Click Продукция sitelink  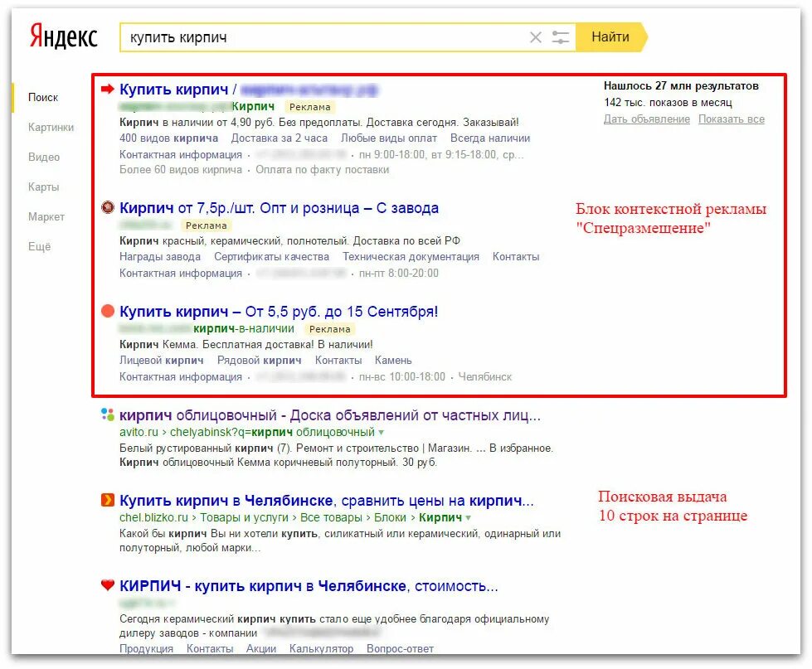click(147, 649)
